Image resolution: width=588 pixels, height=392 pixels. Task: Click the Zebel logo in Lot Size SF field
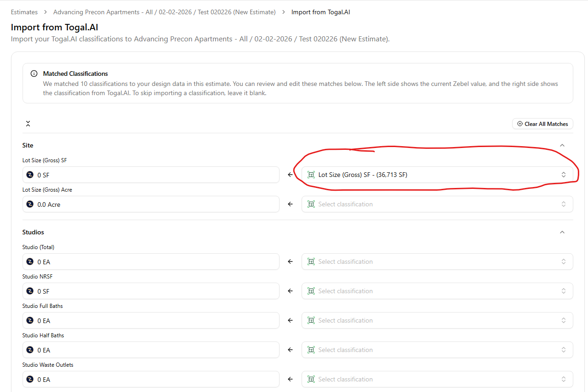coord(30,175)
